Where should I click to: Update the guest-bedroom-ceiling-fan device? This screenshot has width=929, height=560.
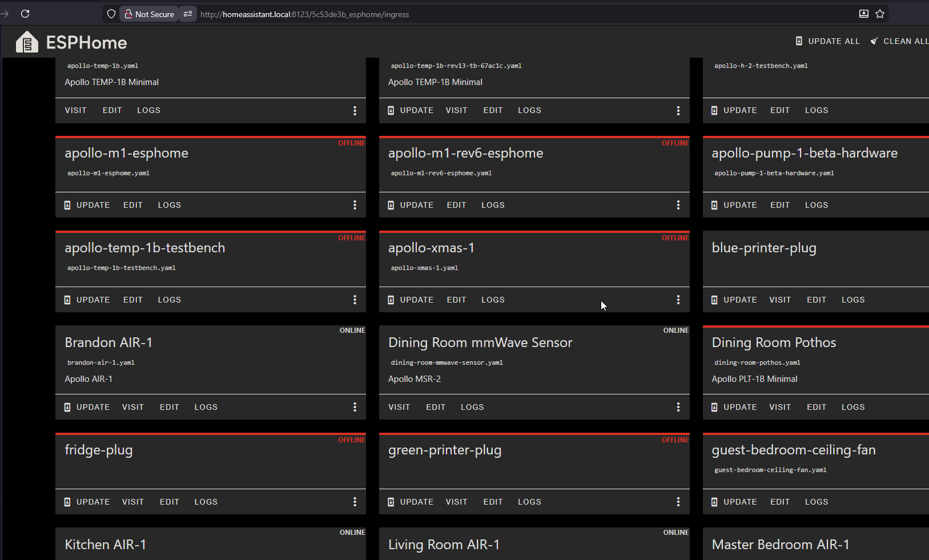[x=734, y=502]
